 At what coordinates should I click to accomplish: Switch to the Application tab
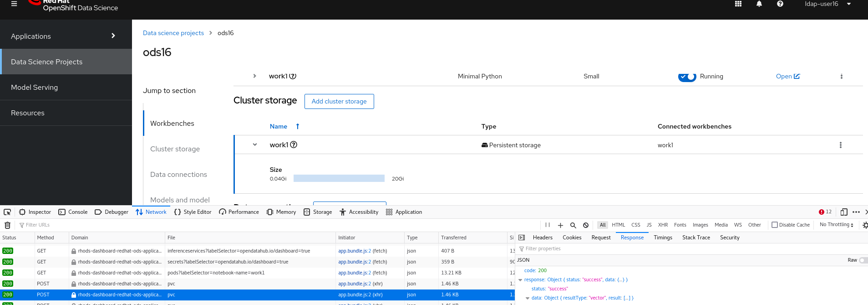pos(404,212)
